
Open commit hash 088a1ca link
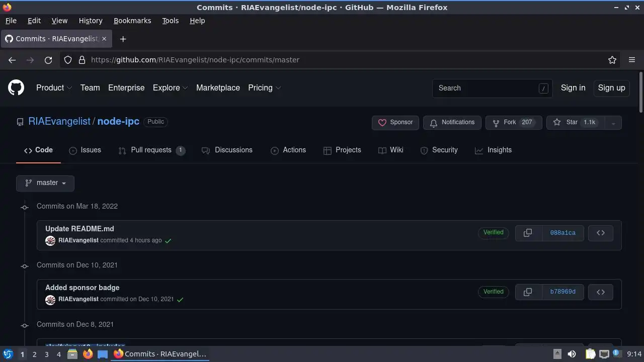[562, 233]
